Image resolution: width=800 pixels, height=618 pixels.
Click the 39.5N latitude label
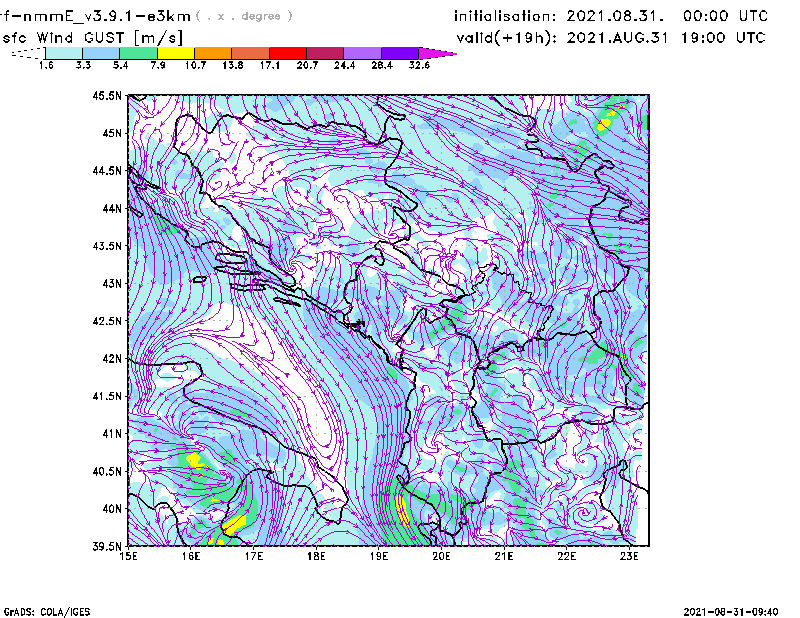[107, 546]
